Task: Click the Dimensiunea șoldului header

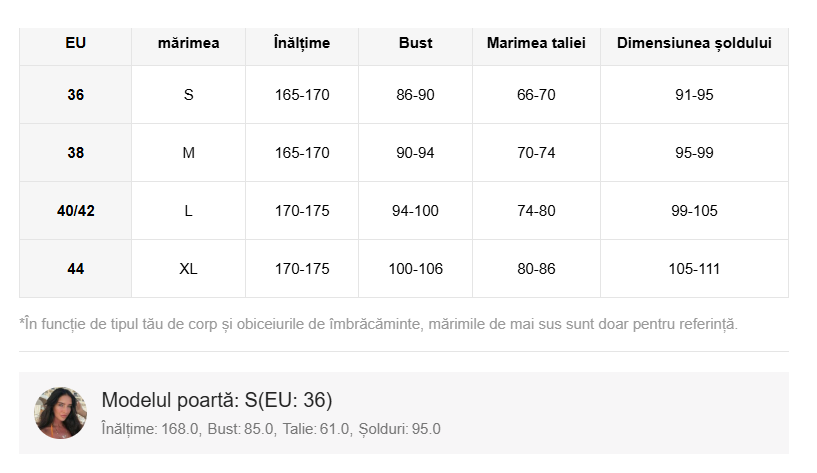Action: point(694,43)
